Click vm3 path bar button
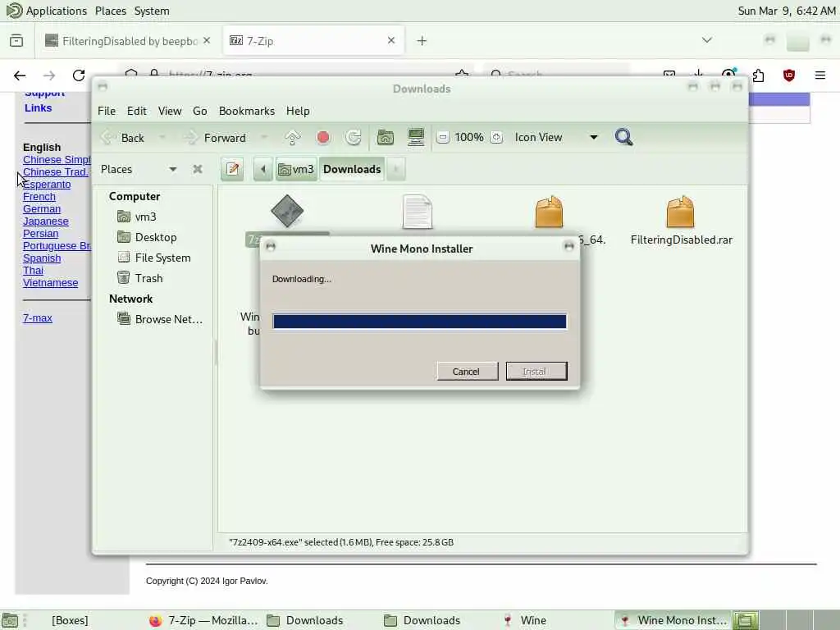Viewport: 840px width, 630px height. pos(296,169)
